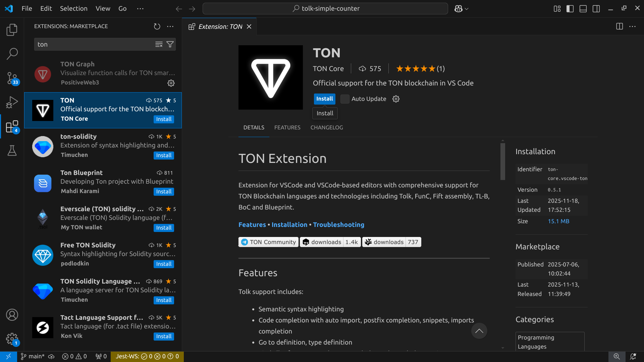
Task: Open remote window indicator in status bar
Action: point(8,356)
